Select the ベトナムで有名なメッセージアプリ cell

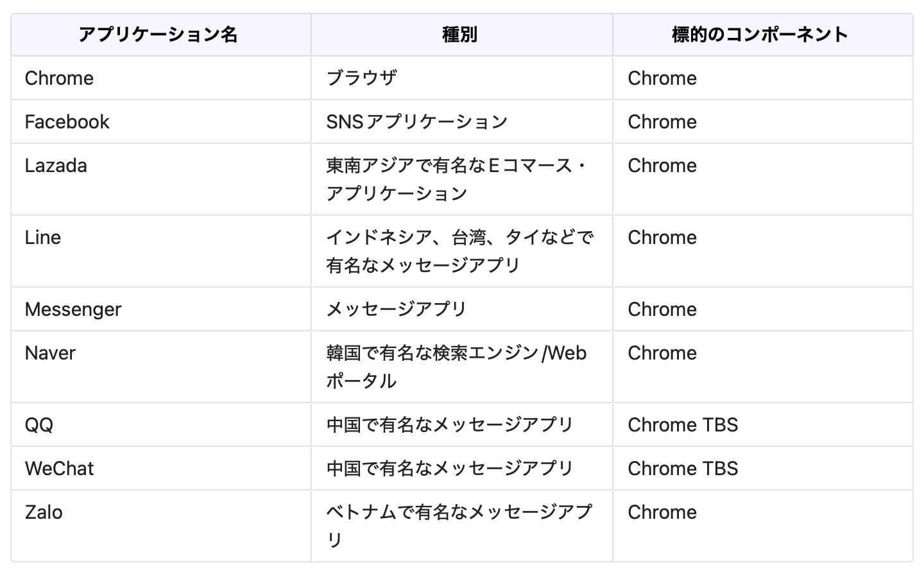click(x=459, y=526)
